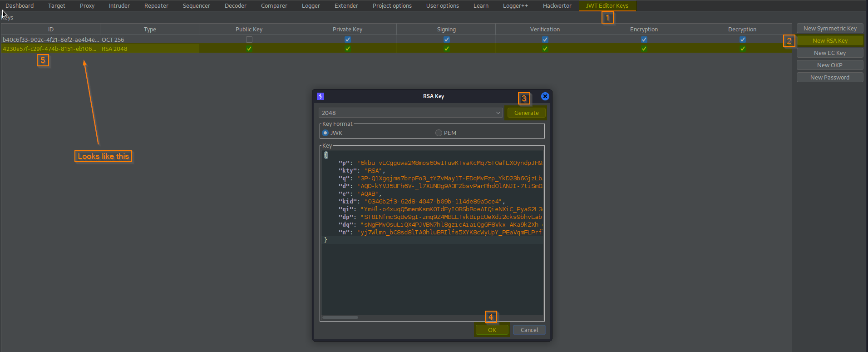Toggle Verification checkbox for OCT 256 row

click(x=545, y=40)
